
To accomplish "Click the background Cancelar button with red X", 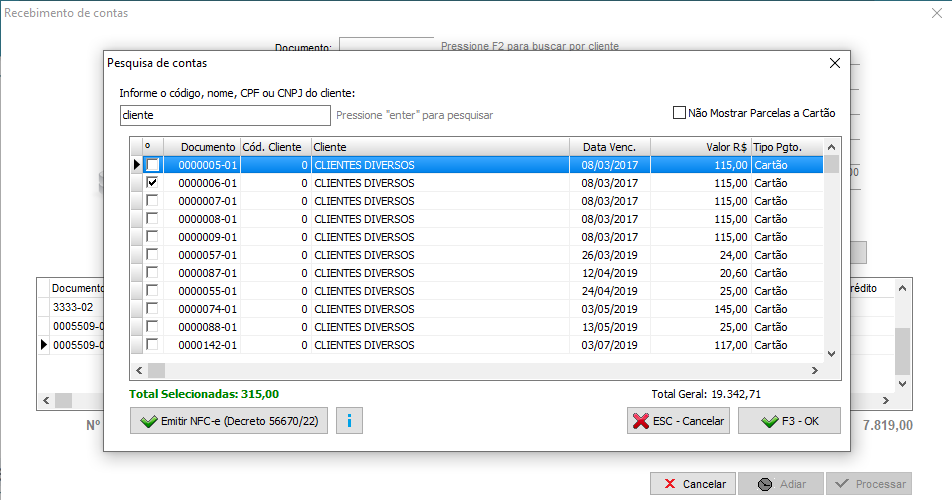I will (693, 484).
